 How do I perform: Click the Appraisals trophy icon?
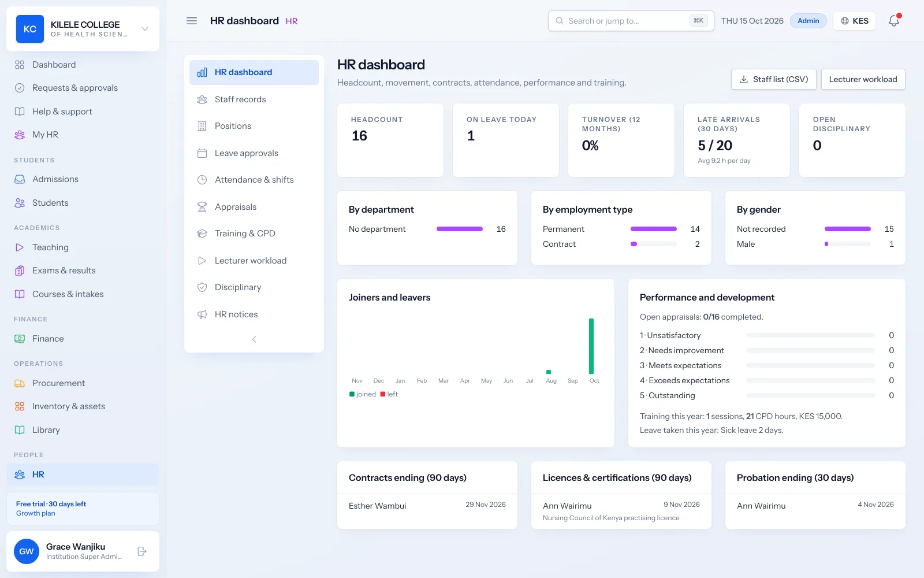[x=202, y=207]
